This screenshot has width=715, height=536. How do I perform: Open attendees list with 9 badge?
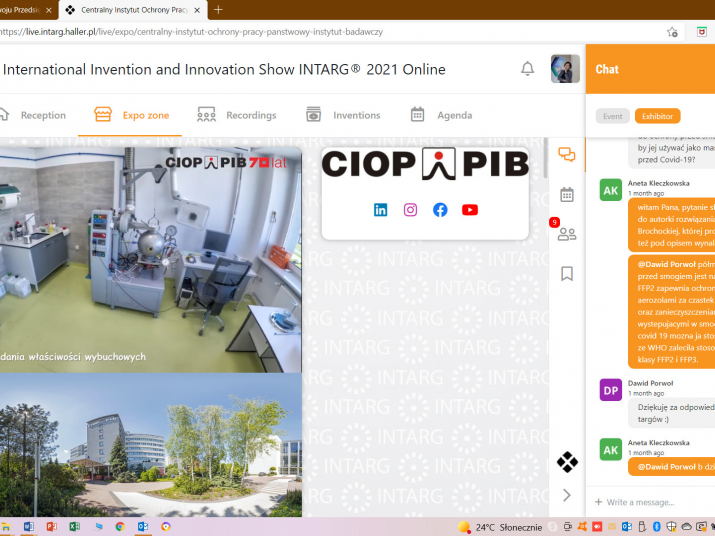(566, 234)
